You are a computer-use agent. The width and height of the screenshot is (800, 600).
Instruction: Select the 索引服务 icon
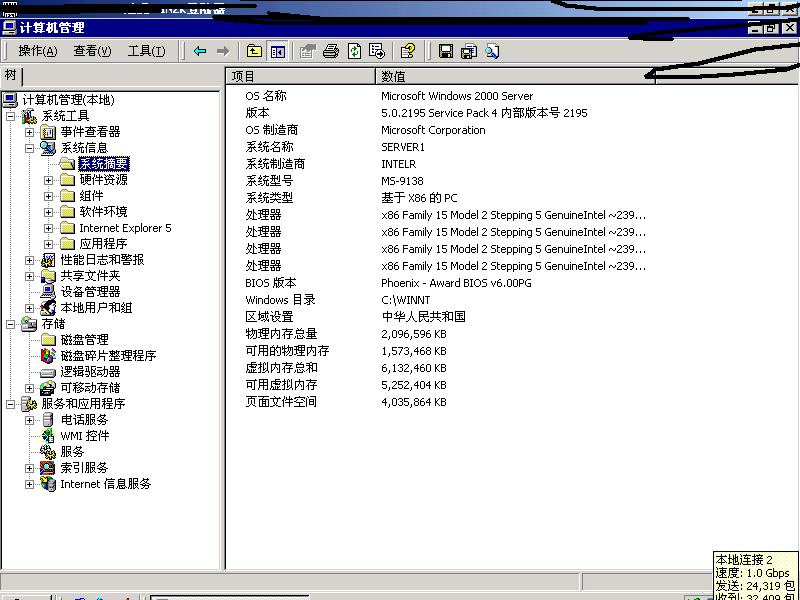click(48, 468)
